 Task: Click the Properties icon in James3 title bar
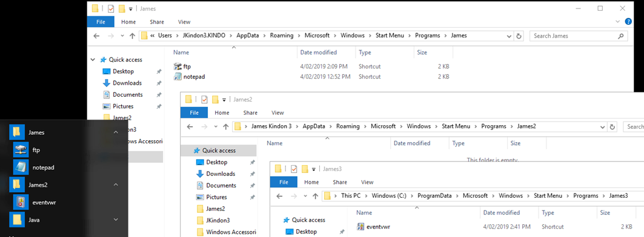(293, 169)
